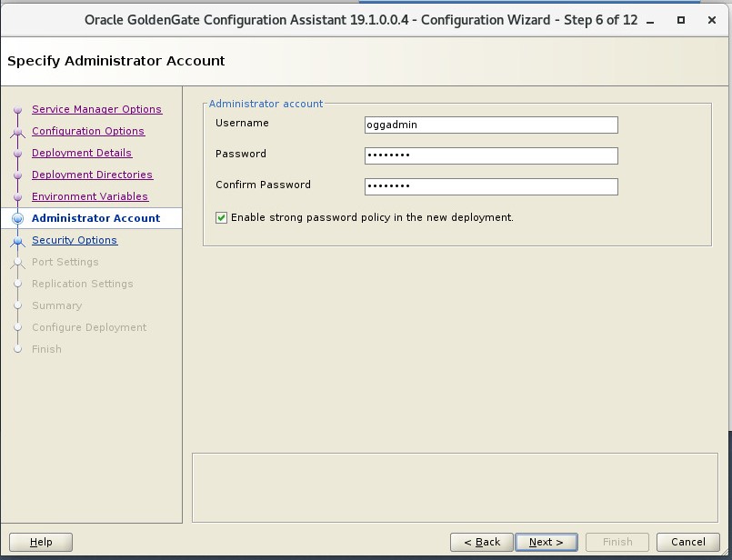Click the Username field containing oggadmin
Screen dimensions: 732x560
click(x=491, y=125)
